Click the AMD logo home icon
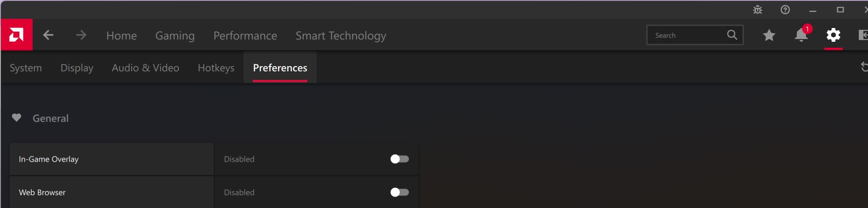Viewport: 868px width, 208px height. point(17,35)
